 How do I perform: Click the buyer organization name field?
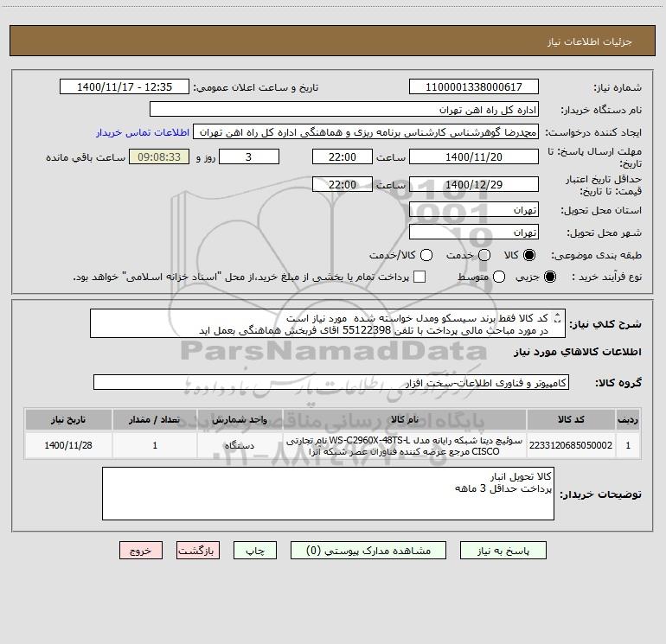click(x=344, y=110)
